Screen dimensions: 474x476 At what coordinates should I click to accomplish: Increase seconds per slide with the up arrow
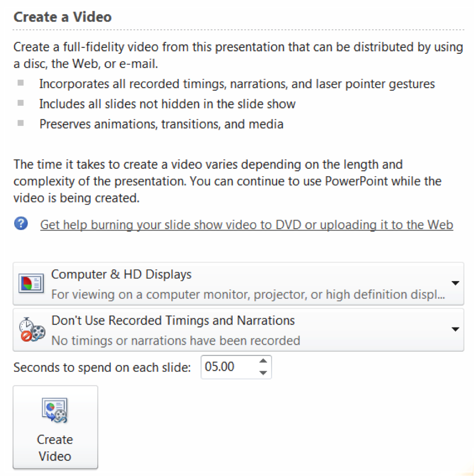(263, 361)
